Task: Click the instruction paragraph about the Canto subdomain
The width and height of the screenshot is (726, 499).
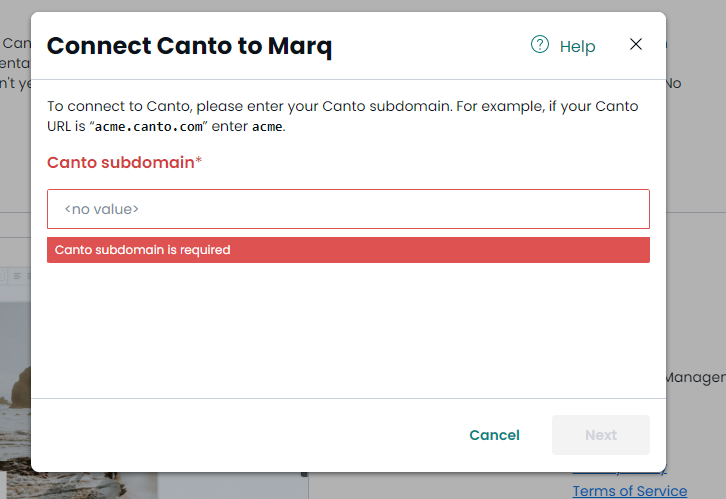Action: tap(343, 116)
